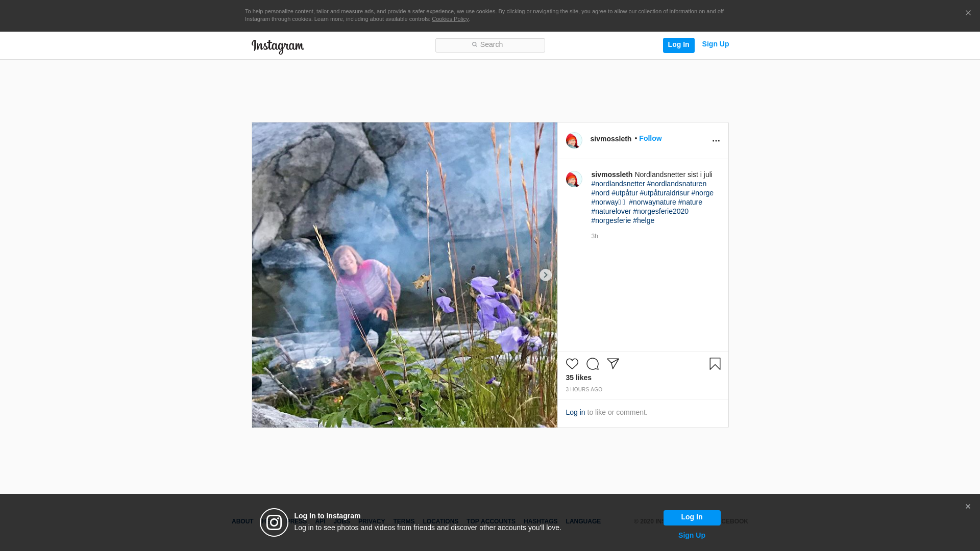Open hashtag #nord
980x551 pixels.
[600, 193]
